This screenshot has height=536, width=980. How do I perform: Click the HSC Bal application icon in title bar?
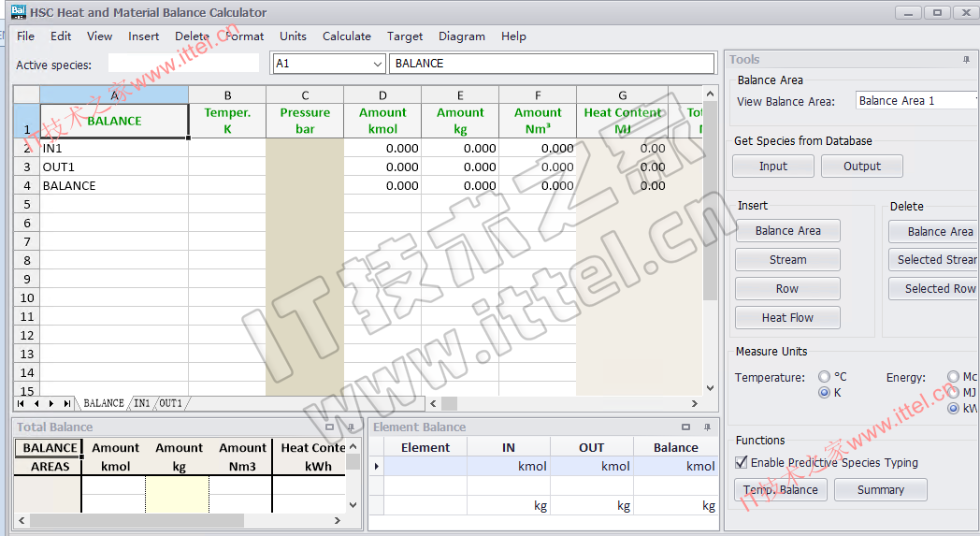coord(18,12)
